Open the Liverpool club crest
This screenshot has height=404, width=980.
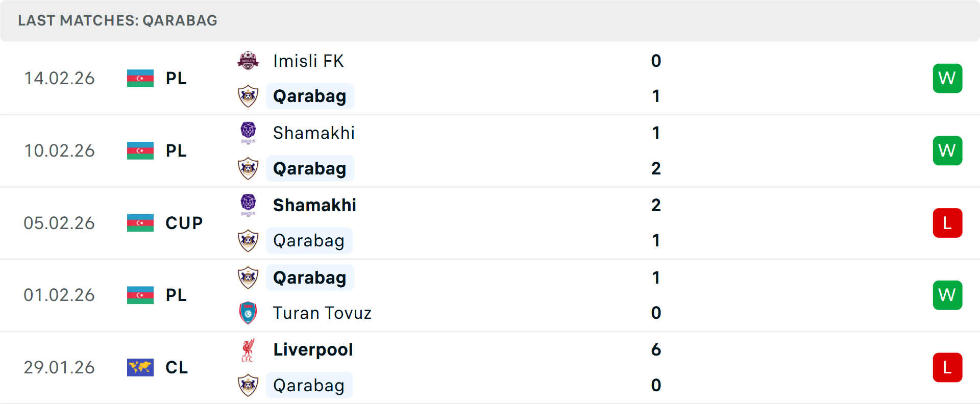click(249, 349)
